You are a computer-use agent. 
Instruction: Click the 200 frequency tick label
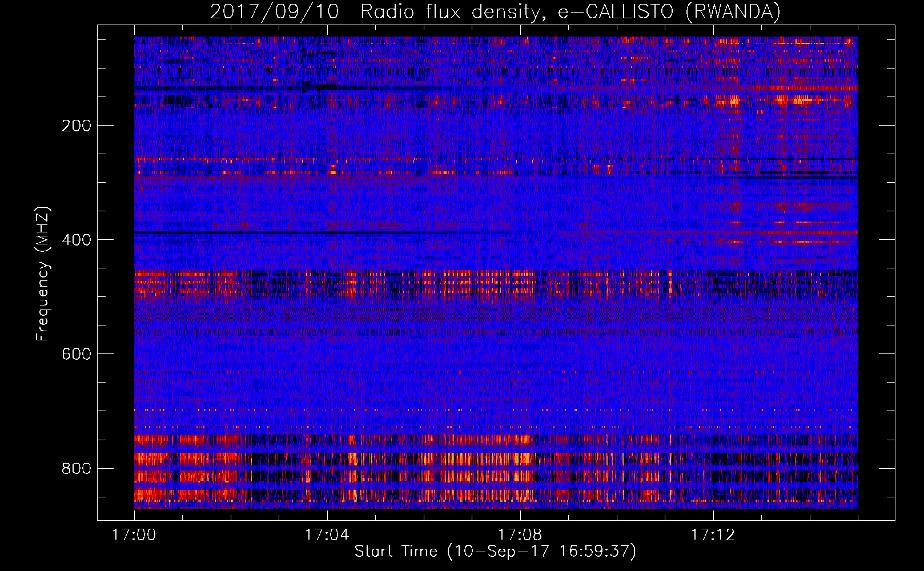pos(77,126)
